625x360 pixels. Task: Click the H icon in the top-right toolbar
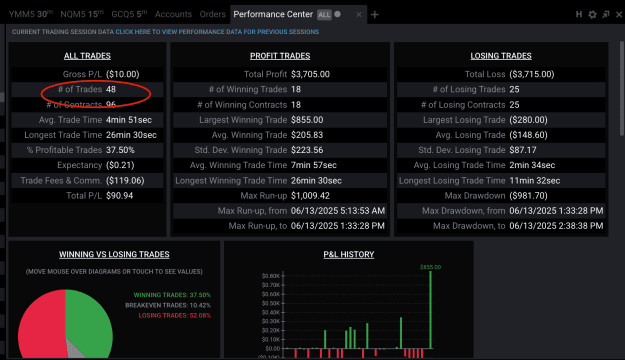click(579, 14)
